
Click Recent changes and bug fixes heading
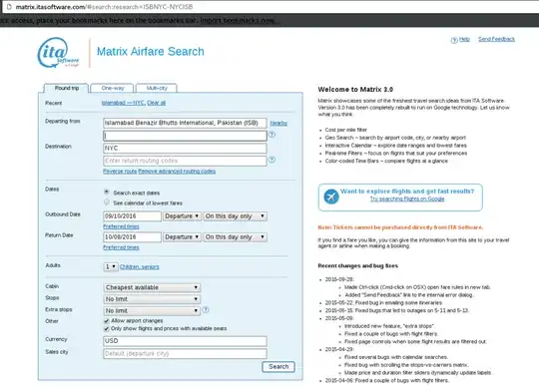(358, 265)
